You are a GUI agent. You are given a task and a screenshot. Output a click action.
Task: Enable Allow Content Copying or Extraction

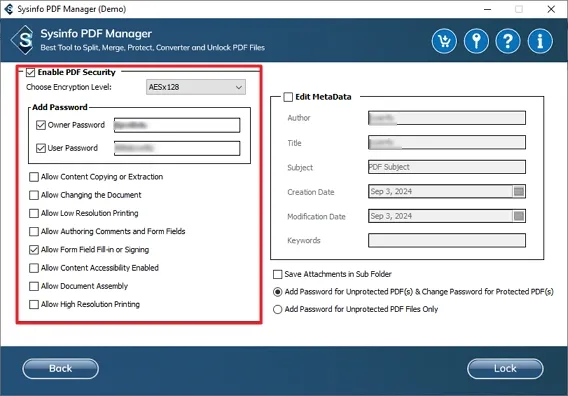point(34,177)
